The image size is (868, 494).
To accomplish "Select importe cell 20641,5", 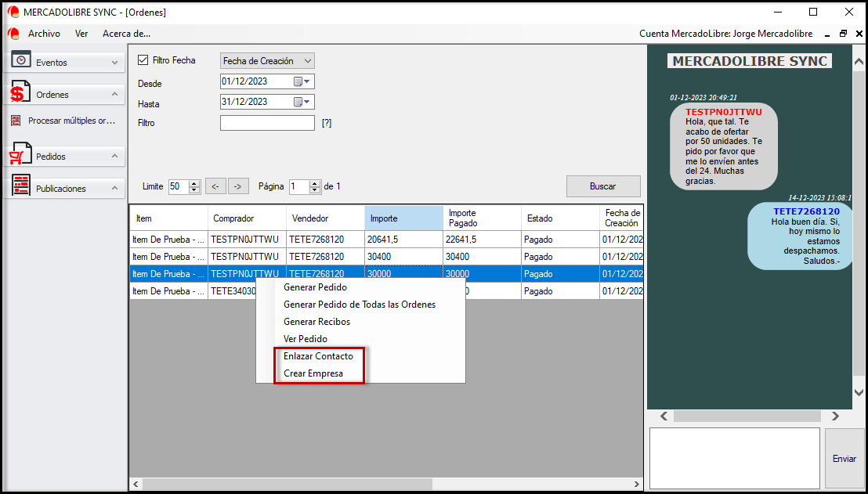I will [403, 240].
